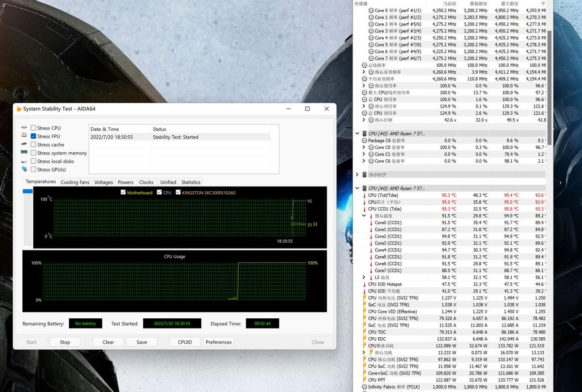
Task: Select the Stress CPU chip icon
Action: tap(23, 128)
